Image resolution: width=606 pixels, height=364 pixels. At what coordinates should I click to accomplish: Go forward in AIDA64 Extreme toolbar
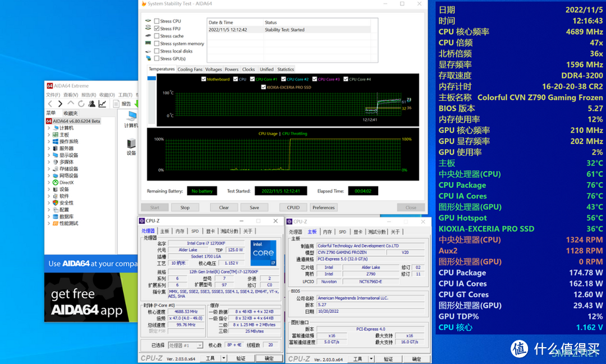pos(60,104)
